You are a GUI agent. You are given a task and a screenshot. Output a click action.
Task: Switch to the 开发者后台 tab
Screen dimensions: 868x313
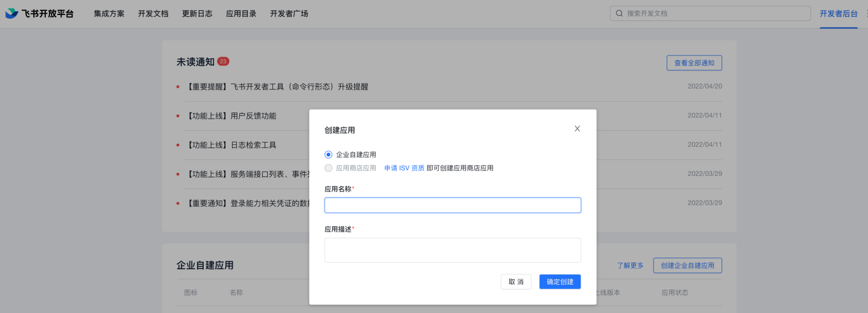coord(838,13)
